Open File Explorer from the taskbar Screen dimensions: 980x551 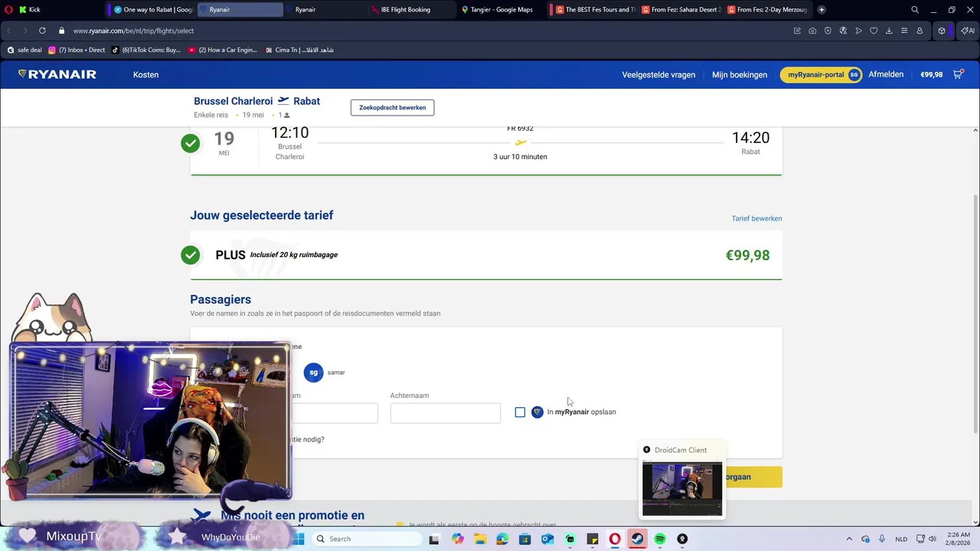pyautogui.click(x=480, y=539)
